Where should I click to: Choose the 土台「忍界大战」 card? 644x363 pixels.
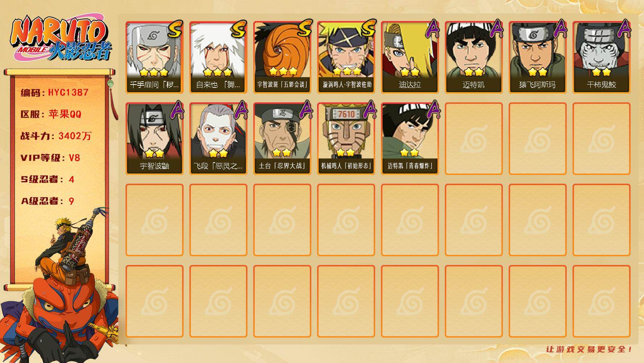click(282, 139)
